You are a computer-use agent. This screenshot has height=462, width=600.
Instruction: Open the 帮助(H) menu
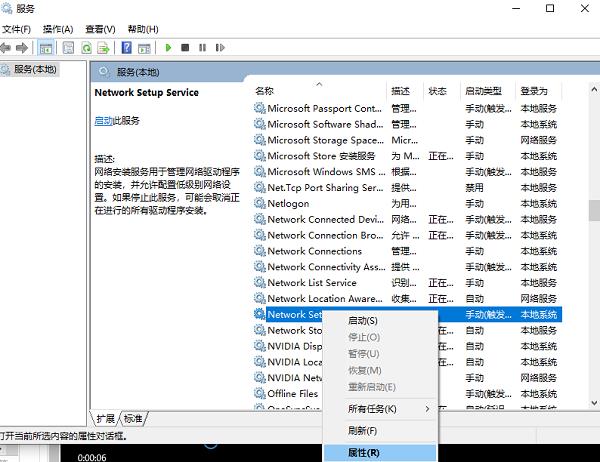[143, 29]
